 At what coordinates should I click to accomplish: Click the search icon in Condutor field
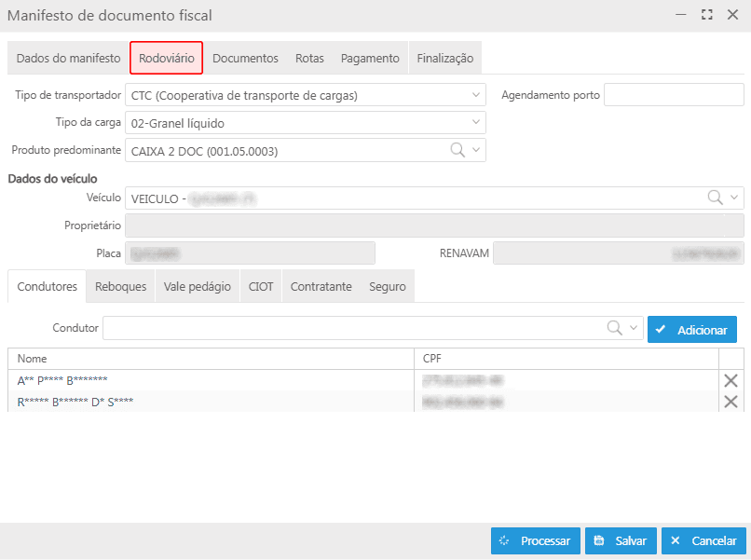tap(615, 328)
